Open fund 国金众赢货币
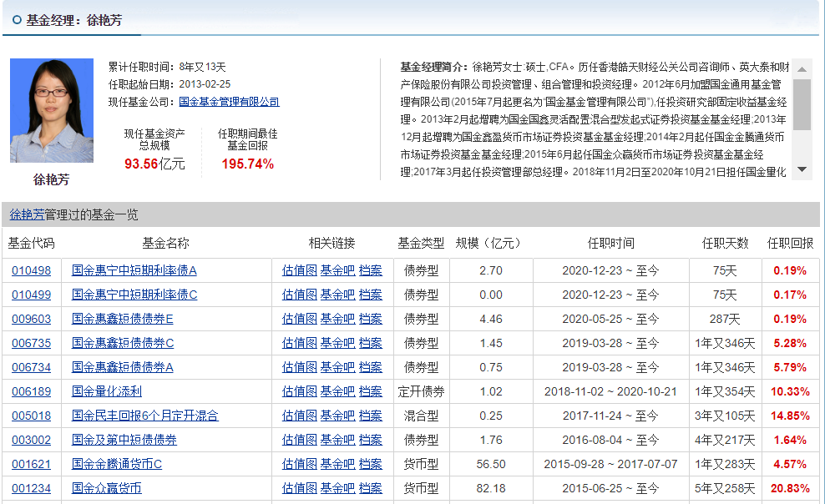825x504 pixels. pyautogui.click(x=107, y=488)
